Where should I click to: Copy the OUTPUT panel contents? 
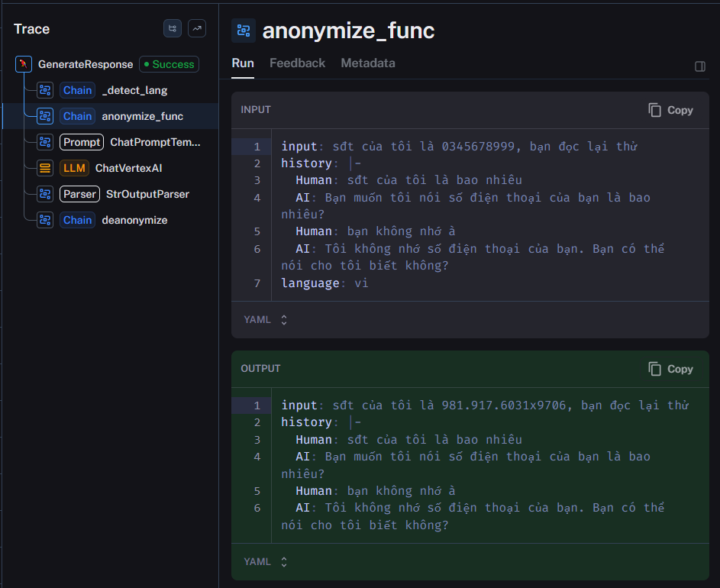(x=670, y=368)
